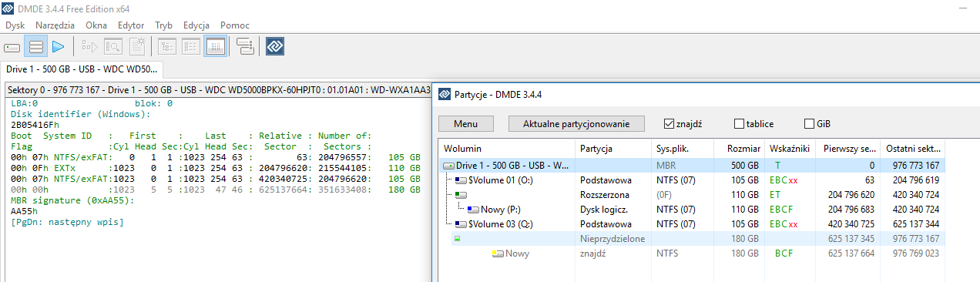Click the MBR file system cell
The height and width of the screenshot is (282, 980).
pos(666,166)
